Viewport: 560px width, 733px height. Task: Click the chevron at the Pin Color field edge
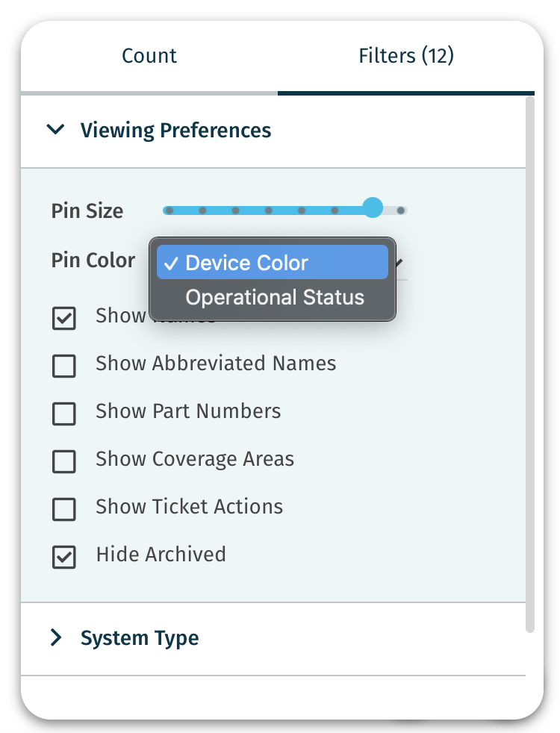[x=399, y=261]
